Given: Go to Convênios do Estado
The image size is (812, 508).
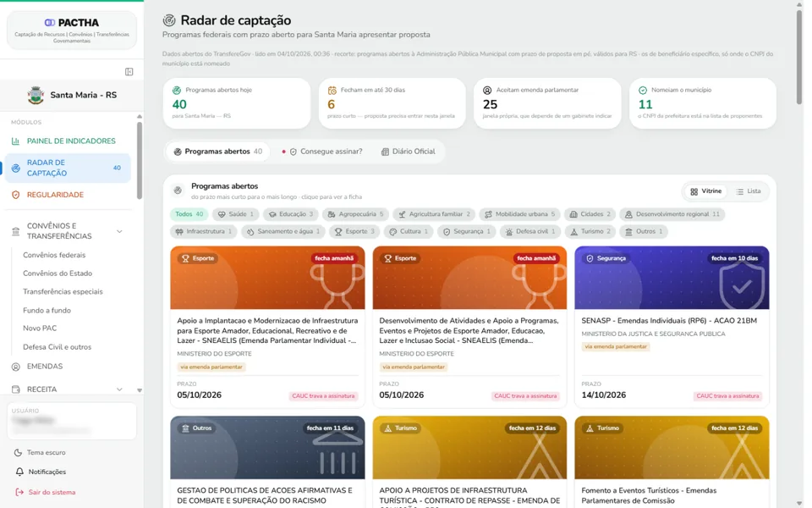Looking at the screenshot, I should click(x=58, y=273).
